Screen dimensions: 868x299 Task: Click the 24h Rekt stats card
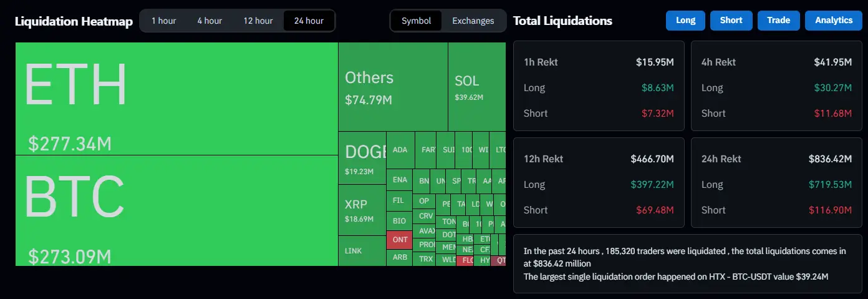[x=776, y=184]
